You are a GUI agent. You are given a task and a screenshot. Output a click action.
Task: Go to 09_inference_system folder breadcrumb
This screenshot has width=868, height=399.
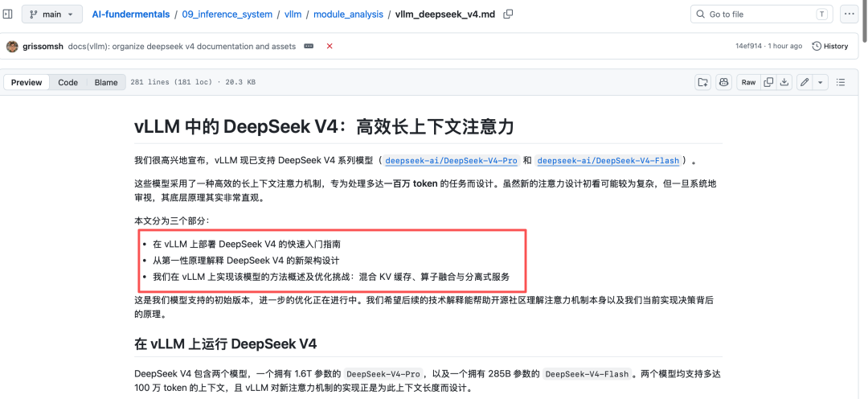[x=227, y=14]
